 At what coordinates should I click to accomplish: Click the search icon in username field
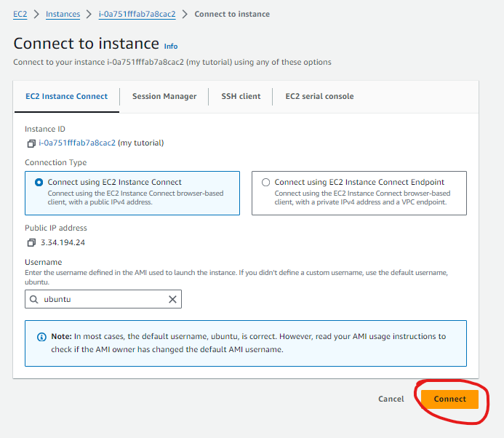point(33,299)
